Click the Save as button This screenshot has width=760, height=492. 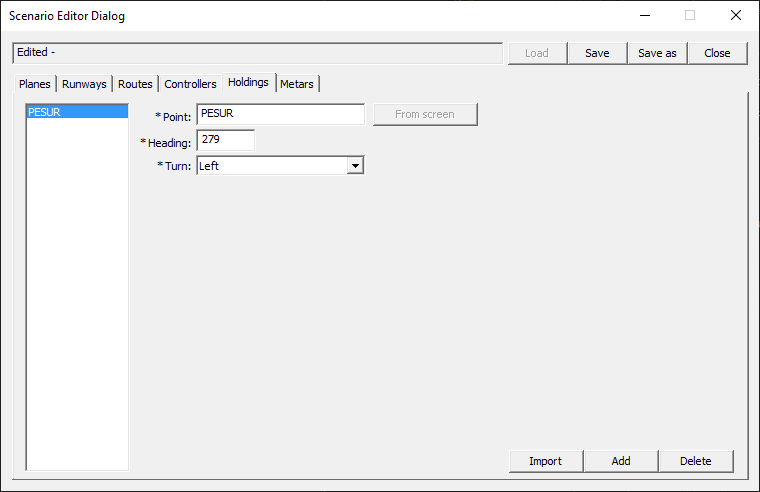click(x=657, y=53)
